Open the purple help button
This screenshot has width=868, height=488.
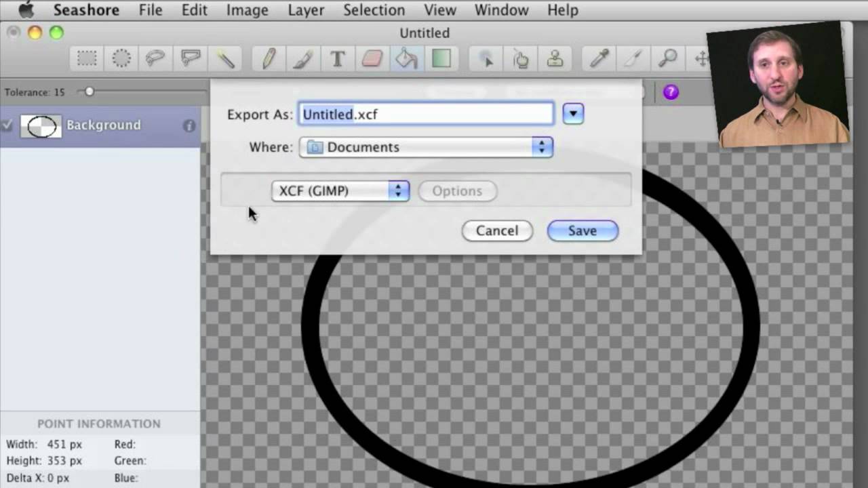671,92
